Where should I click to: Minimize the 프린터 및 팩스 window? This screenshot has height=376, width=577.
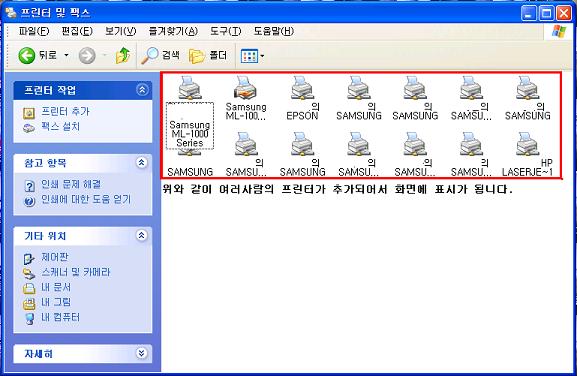coord(529,13)
